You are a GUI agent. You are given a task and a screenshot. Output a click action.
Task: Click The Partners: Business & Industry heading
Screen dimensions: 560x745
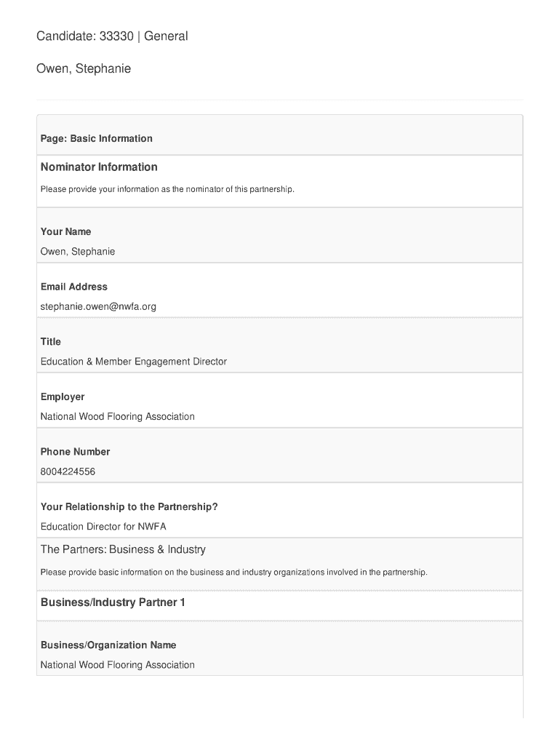[x=123, y=549]
